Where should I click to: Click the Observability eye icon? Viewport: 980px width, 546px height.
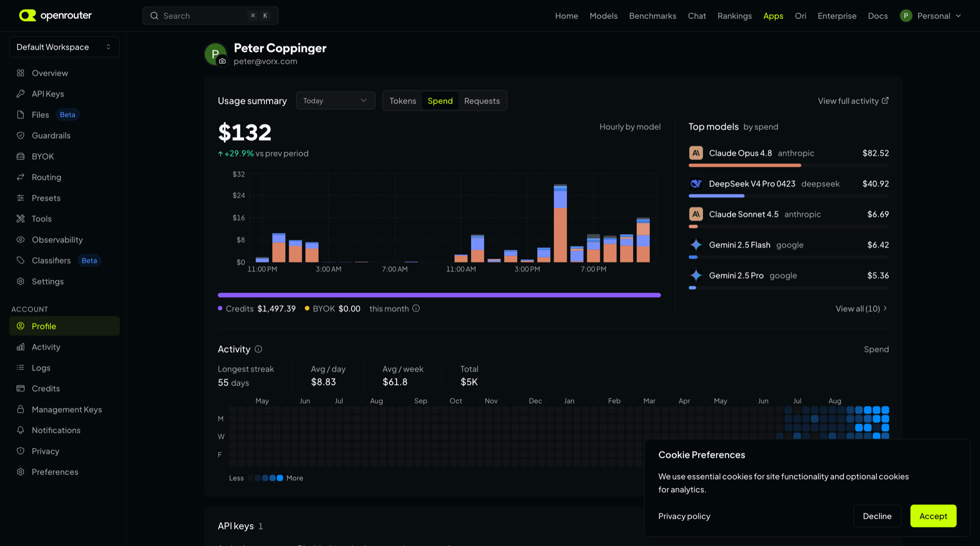(21, 240)
